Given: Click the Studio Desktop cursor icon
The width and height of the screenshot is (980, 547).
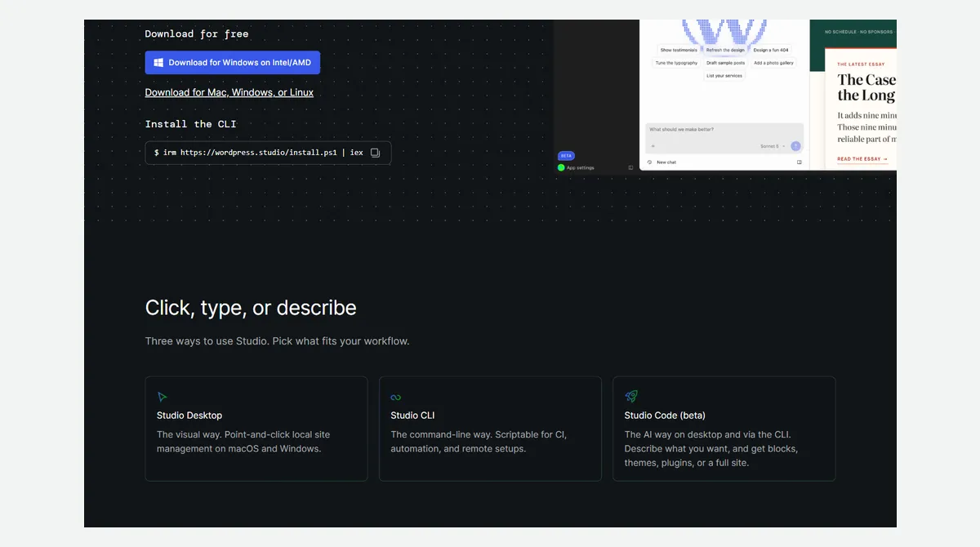Looking at the screenshot, I should point(163,397).
